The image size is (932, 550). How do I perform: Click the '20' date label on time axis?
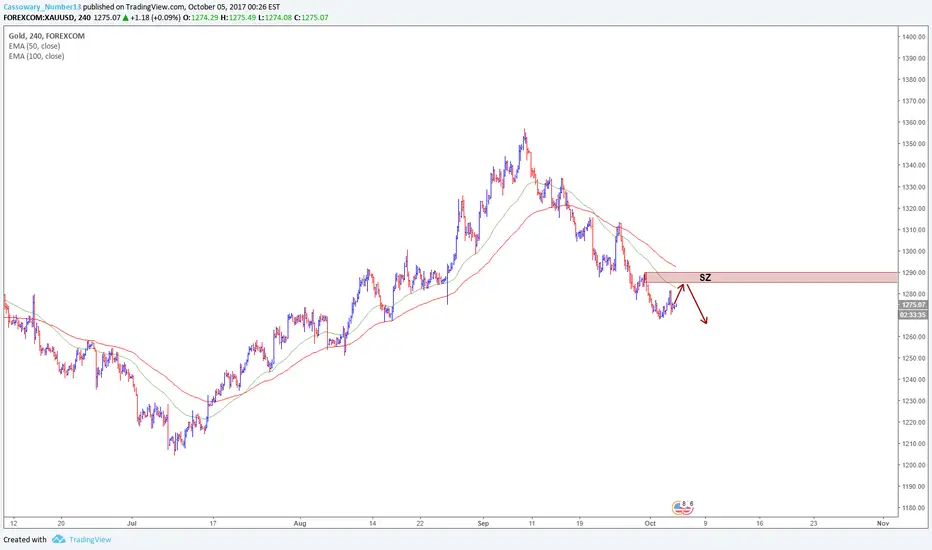61,523
